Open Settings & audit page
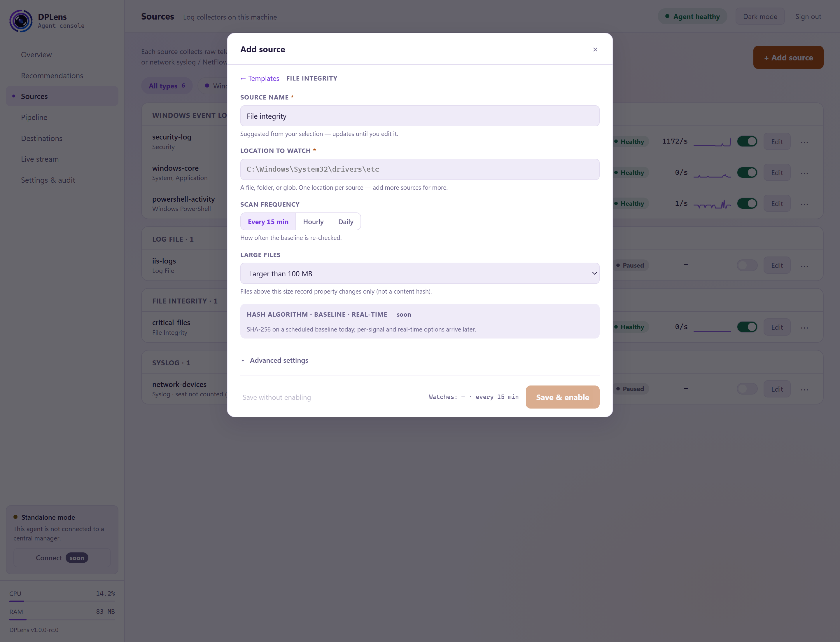 [62, 180]
